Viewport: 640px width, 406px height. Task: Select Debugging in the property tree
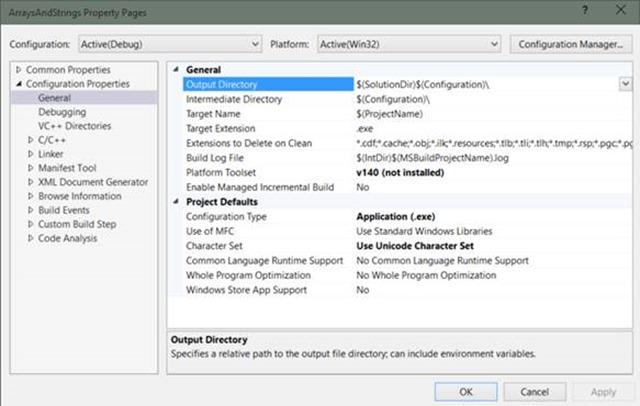[62, 112]
